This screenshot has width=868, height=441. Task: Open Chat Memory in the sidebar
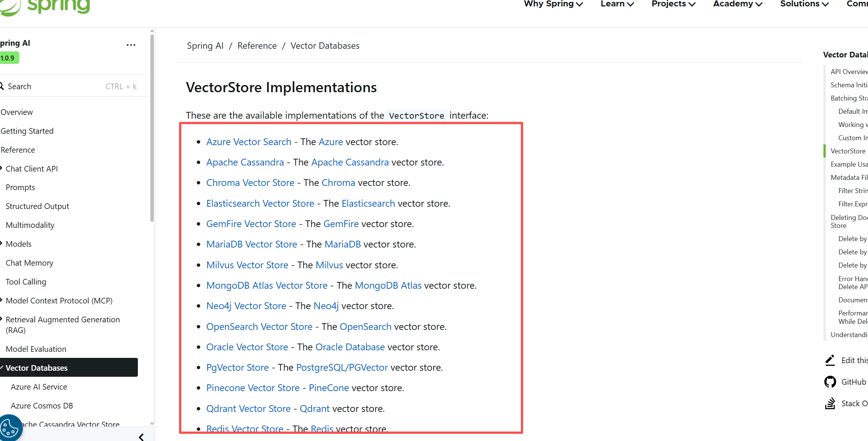(29, 263)
